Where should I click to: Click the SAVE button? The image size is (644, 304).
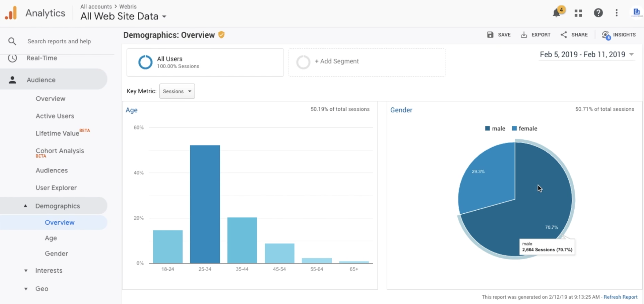(499, 35)
